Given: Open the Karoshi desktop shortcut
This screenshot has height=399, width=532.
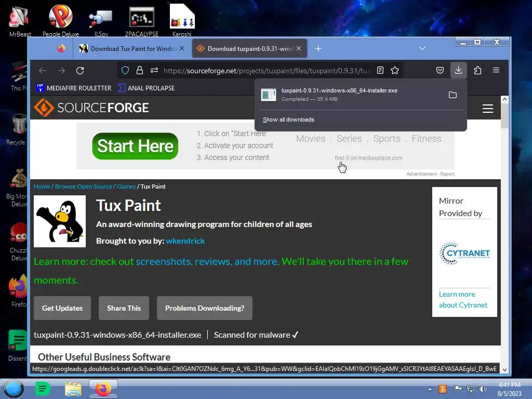Looking at the screenshot, I should click(x=182, y=20).
